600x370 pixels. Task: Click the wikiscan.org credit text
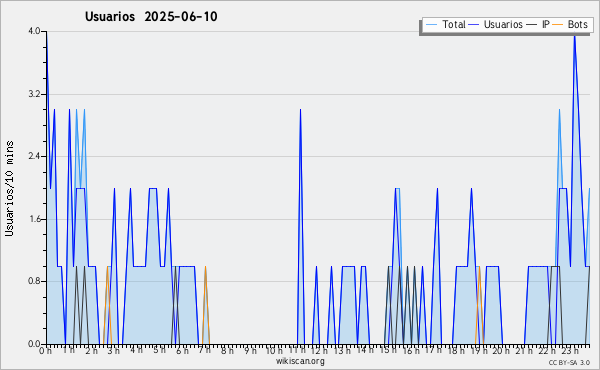pos(300,361)
